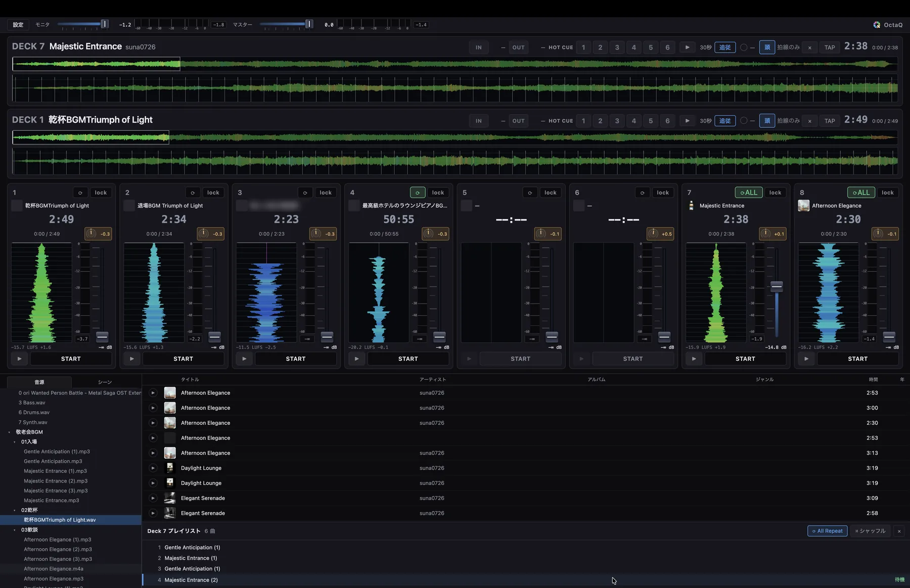Screen dimensions: 910x588
Task: Click the gain knob on deck 7
Action: (766, 233)
